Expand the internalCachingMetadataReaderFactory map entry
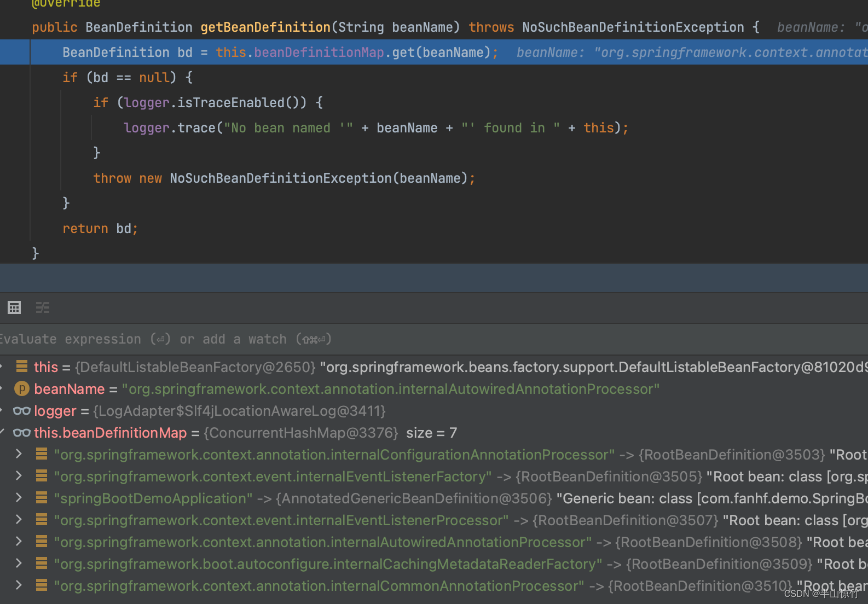This screenshot has width=868, height=604. tap(19, 563)
